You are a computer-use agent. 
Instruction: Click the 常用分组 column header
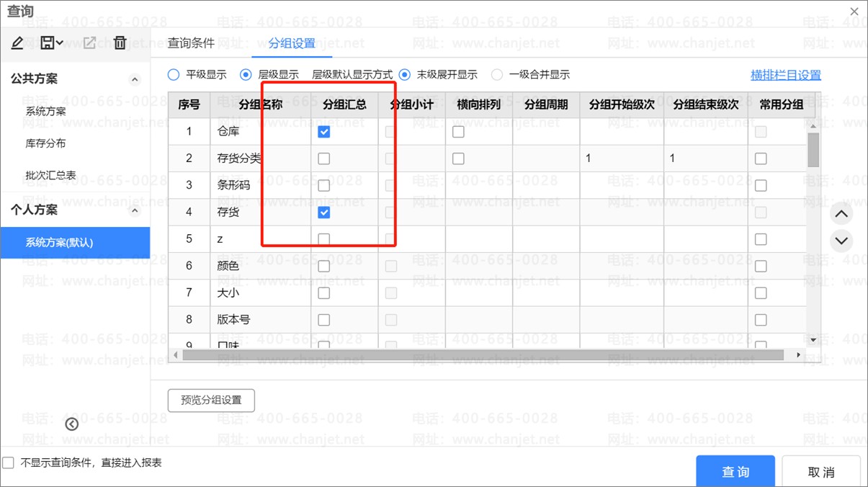click(782, 104)
